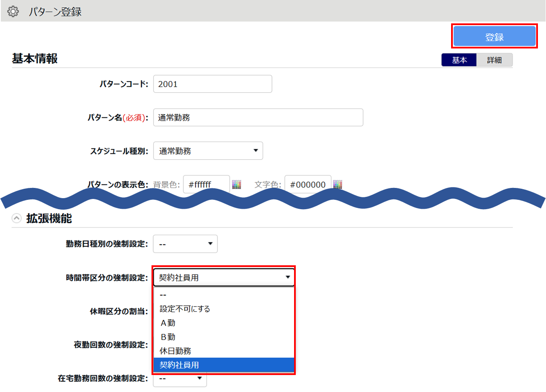Switch to the 基本 tab
546x392 pixels.
click(x=459, y=60)
